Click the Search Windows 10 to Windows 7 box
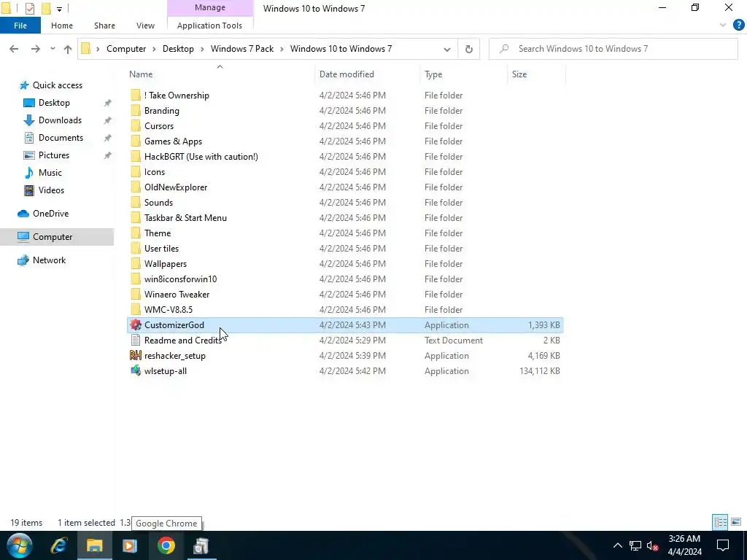Image resolution: width=747 pixels, height=560 pixels. coord(614,49)
